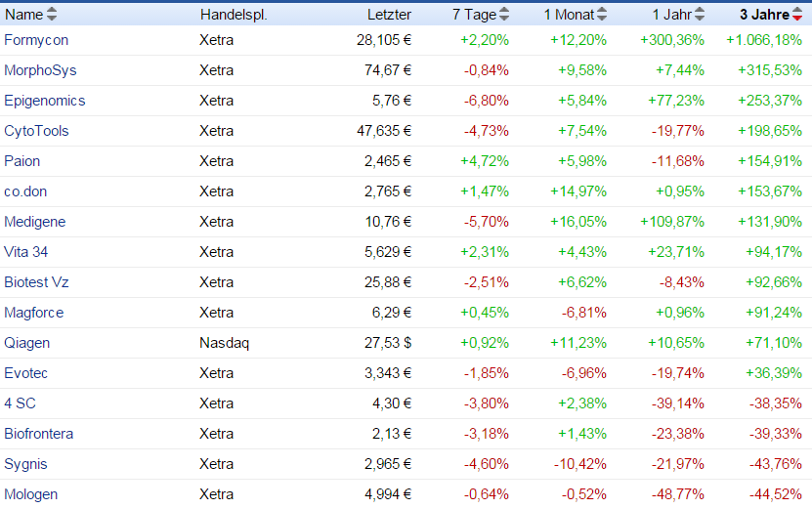
Task: Click the Vita 34 link
Action: 26,252
